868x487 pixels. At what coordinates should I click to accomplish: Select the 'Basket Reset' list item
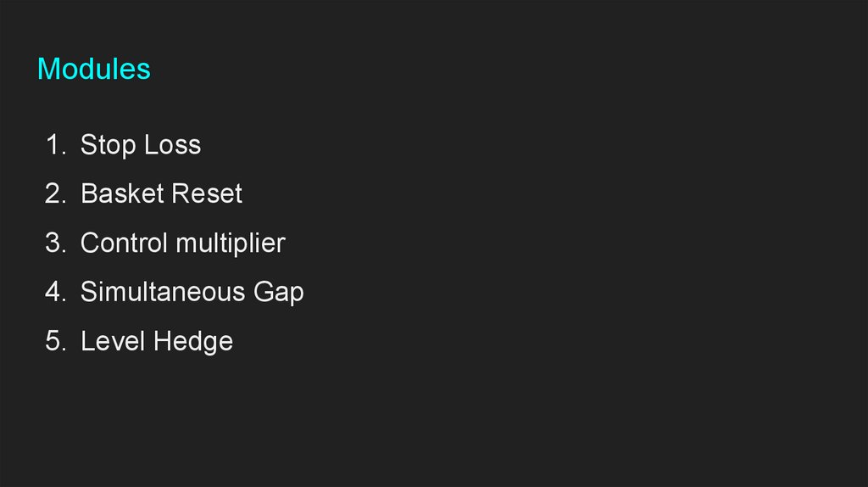click(x=161, y=194)
